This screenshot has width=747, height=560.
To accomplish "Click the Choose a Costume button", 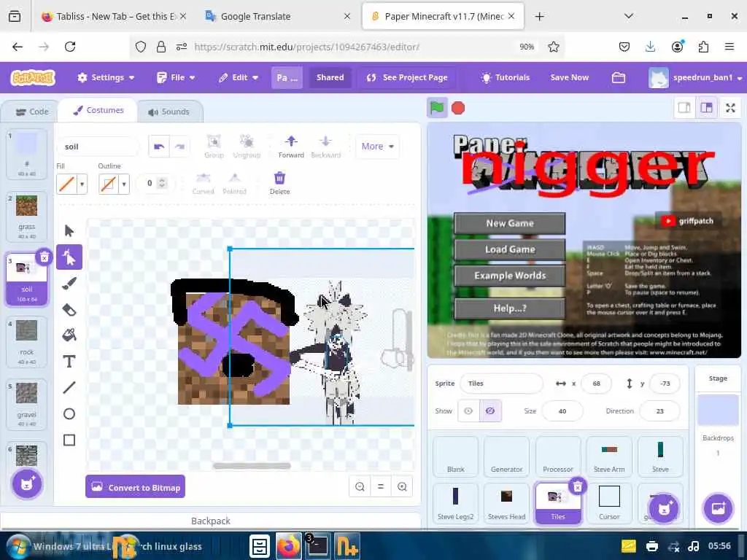I will (27, 484).
